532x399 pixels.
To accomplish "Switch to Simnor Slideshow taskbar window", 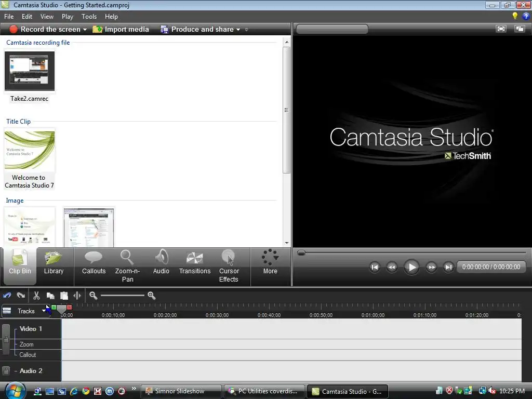I will point(181,391).
